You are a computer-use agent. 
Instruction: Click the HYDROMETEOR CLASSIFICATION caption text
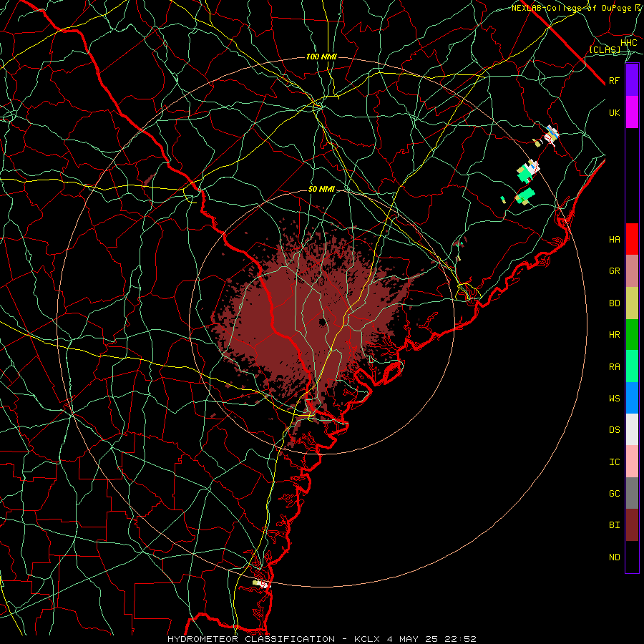click(251, 639)
